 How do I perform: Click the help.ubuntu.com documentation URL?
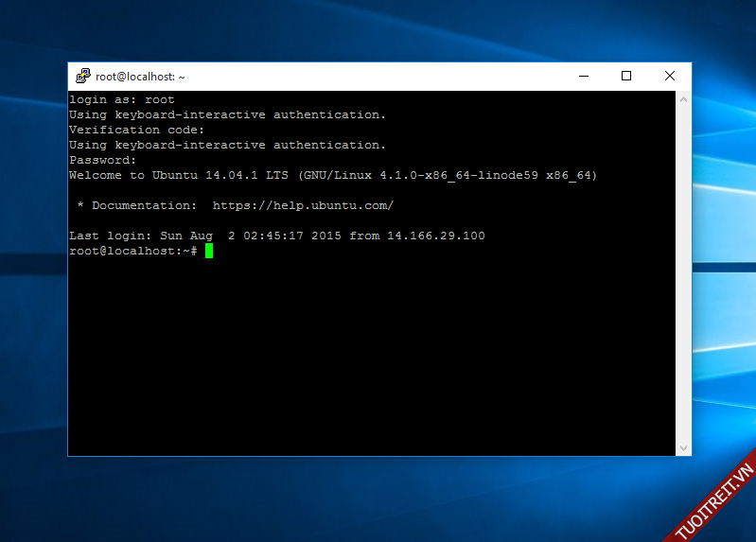pyautogui.click(x=303, y=205)
